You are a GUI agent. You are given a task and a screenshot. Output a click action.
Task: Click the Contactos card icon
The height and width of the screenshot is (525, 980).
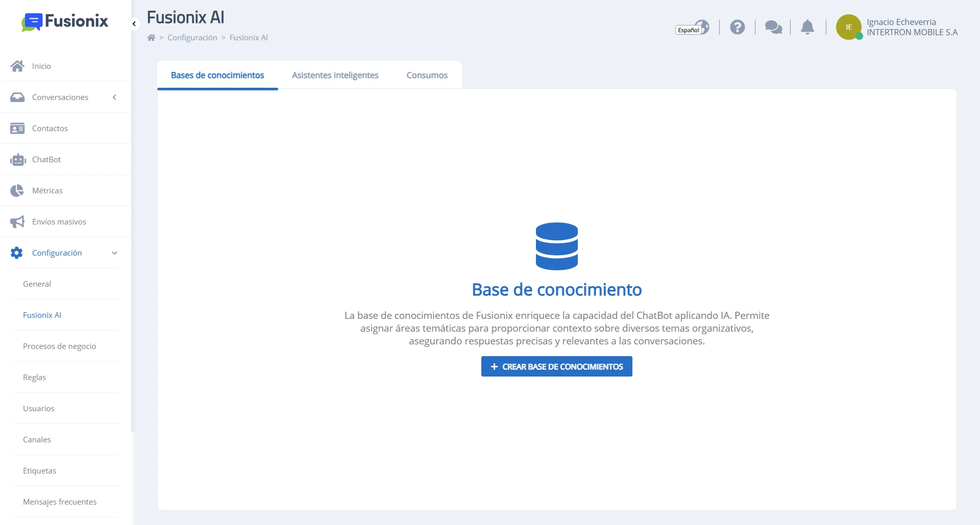pyautogui.click(x=17, y=128)
